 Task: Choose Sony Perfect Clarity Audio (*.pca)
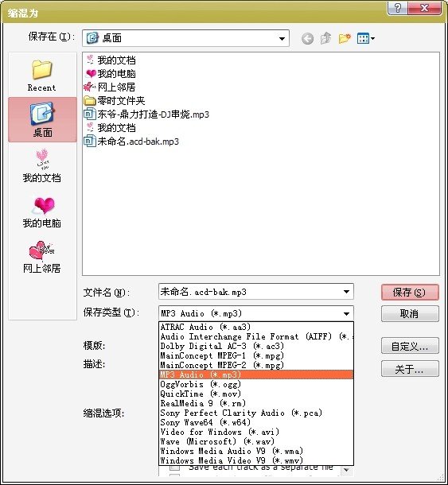(256, 413)
